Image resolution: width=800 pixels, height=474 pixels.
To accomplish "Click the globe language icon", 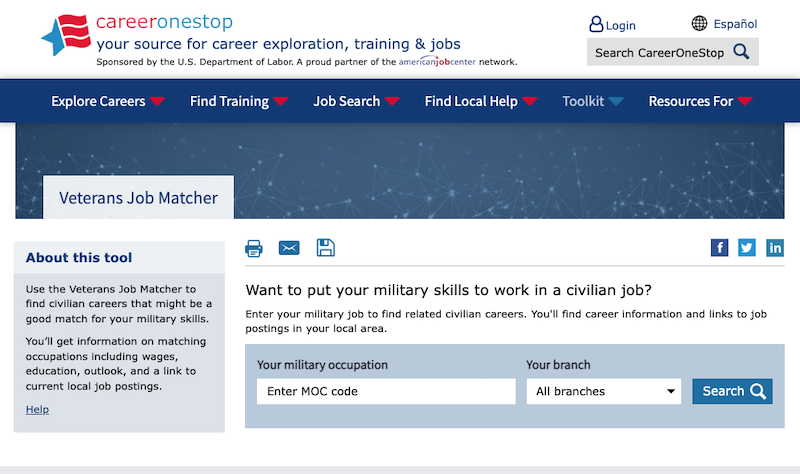I will click(699, 23).
